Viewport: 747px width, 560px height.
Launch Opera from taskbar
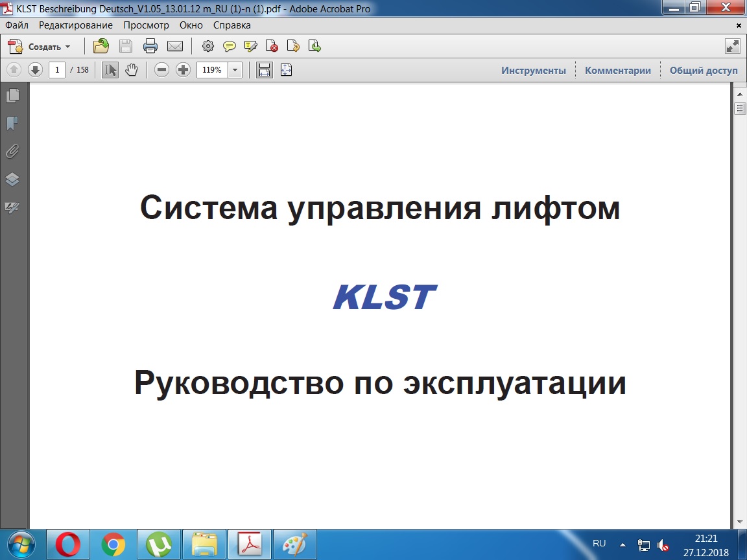[x=68, y=544]
